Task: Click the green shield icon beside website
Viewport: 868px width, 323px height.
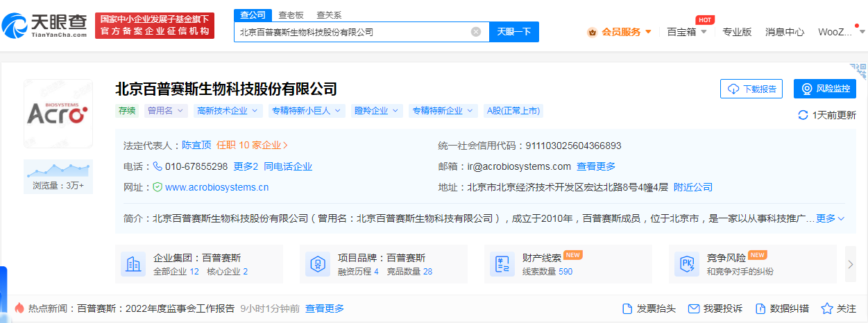Action: click(x=158, y=187)
